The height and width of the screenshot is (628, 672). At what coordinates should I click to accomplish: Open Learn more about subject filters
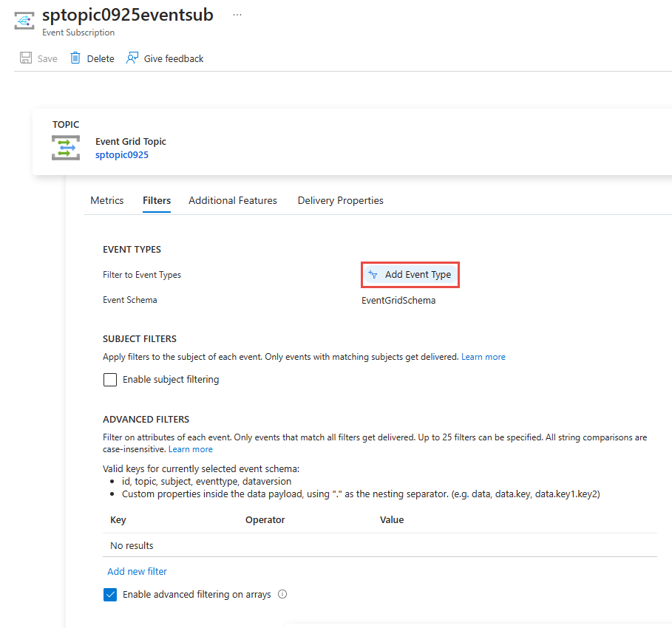[483, 356]
